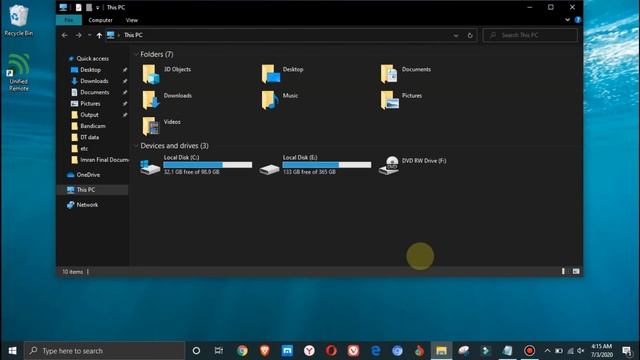Launch Microsoft Edge from the taskbar
640x360 pixels.
[376, 351]
